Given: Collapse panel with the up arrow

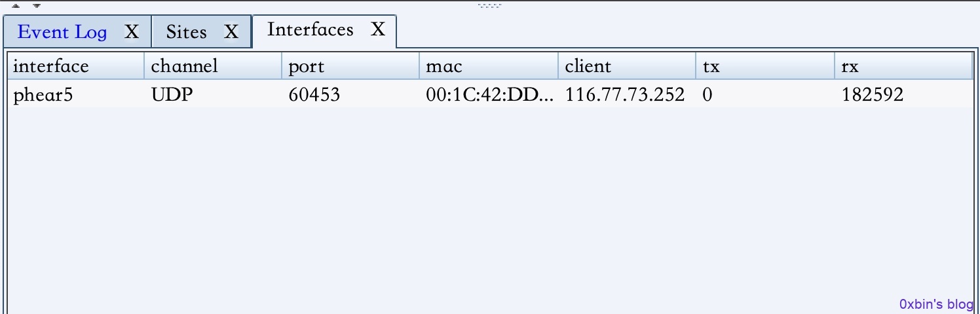Looking at the screenshot, I should tap(16, 5).
